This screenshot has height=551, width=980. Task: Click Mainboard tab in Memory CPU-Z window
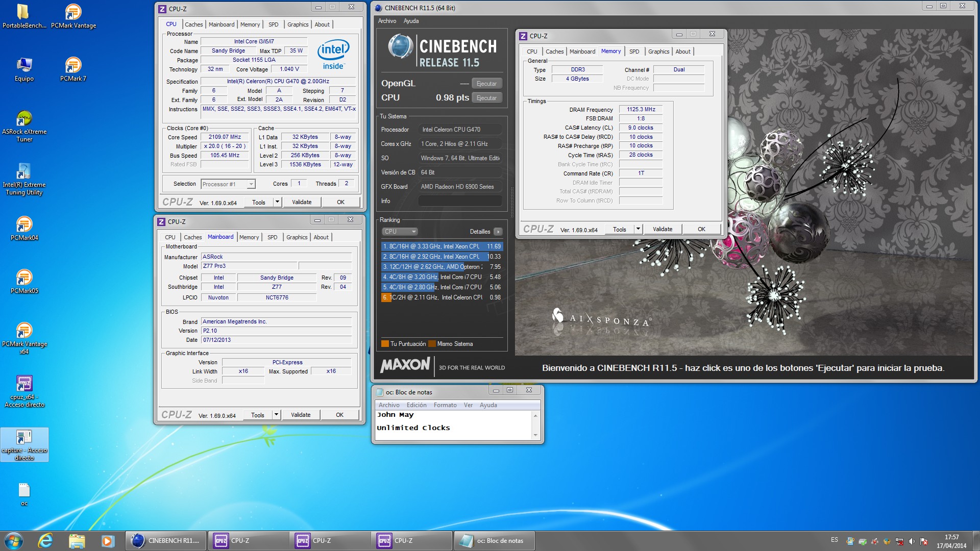(x=582, y=52)
